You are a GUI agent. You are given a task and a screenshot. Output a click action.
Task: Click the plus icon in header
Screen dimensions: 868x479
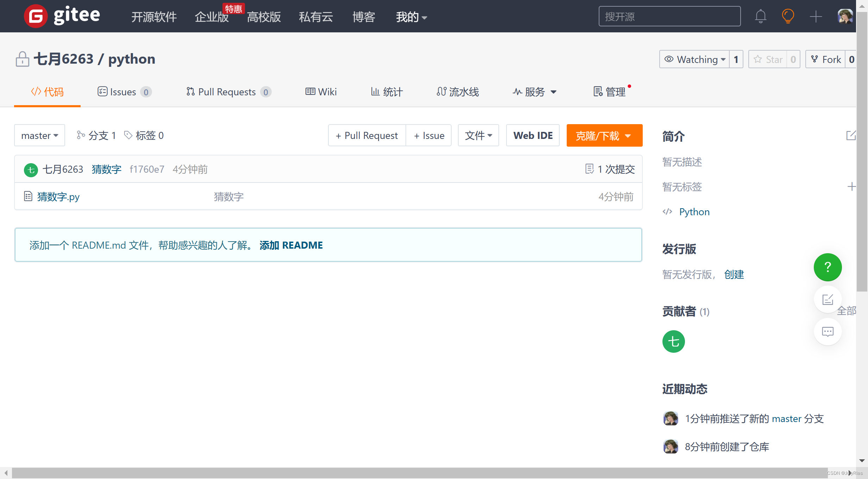(x=816, y=16)
